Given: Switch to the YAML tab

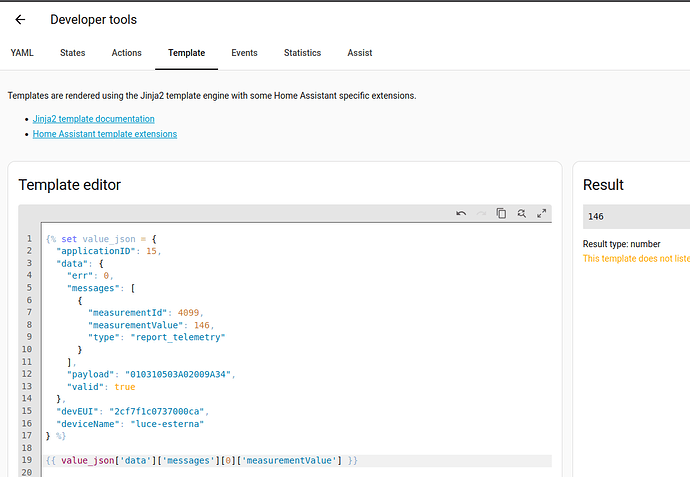Looking at the screenshot, I should (x=22, y=53).
